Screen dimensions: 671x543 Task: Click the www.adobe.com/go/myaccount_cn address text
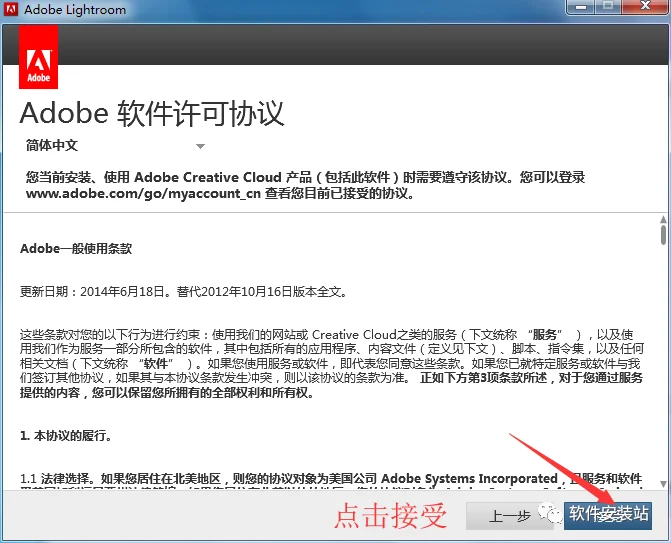pyautogui.click(x=143, y=193)
